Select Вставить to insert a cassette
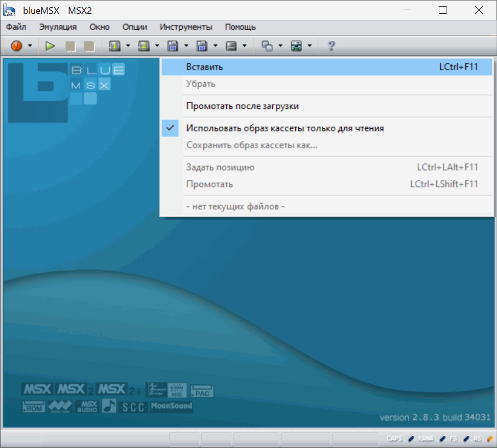Viewport: 497px width, 448px height. pyautogui.click(x=327, y=67)
